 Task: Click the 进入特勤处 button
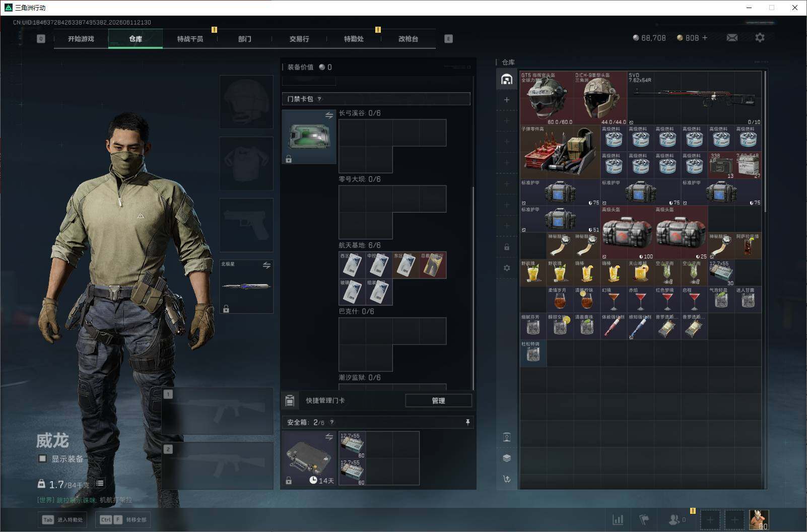(62, 519)
